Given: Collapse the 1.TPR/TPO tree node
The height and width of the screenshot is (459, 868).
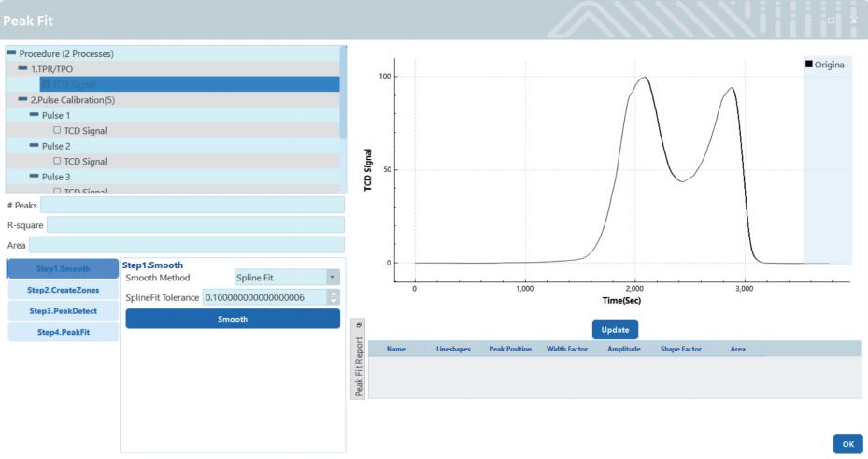Looking at the screenshot, I should click(23, 69).
